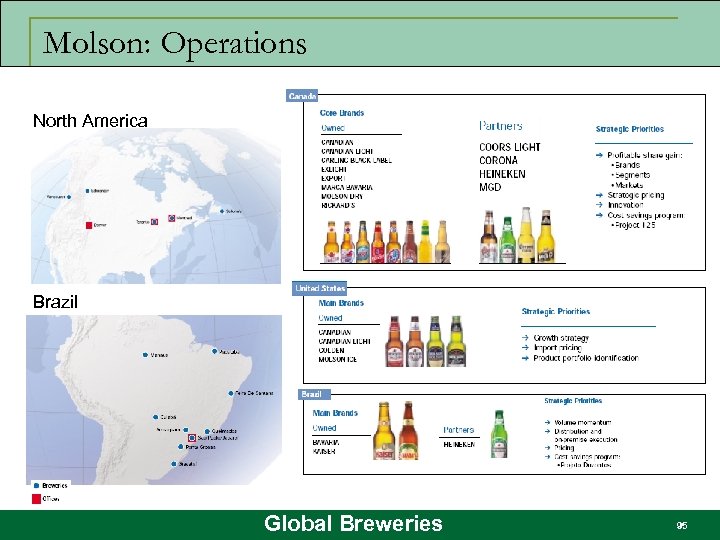
Task: Click 'HEINEKEN' under Brazil Partners
Action: tap(459, 444)
